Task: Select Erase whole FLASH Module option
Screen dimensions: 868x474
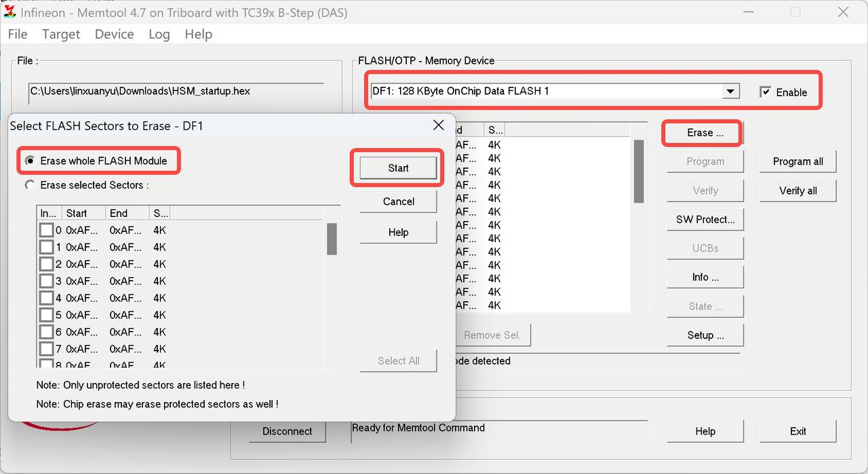Action: click(96, 161)
